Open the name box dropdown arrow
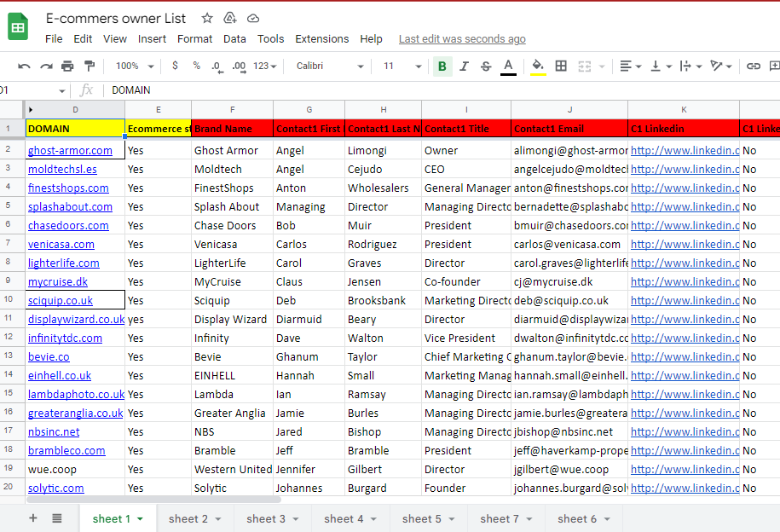 click(61, 90)
